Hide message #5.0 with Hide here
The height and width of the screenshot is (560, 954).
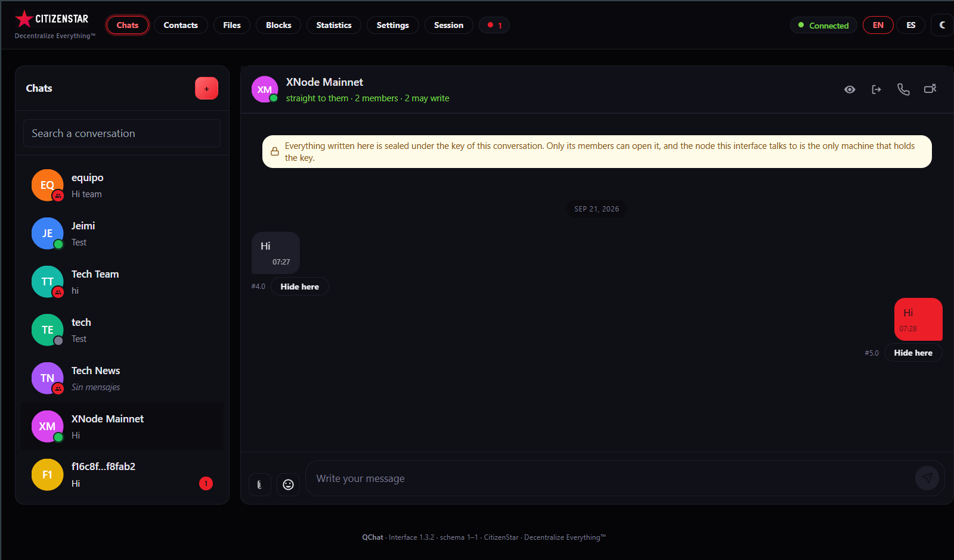pyautogui.click(x=913, y=353)
